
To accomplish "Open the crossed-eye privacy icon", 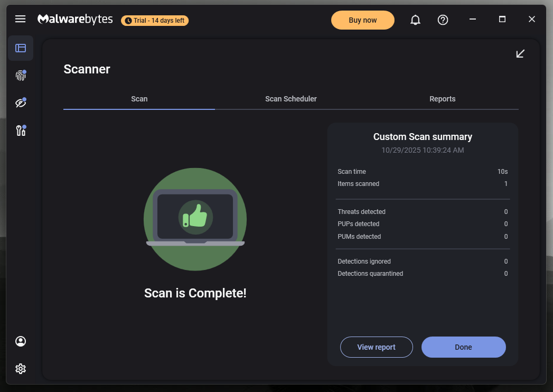I will click(x=21, y=102).
